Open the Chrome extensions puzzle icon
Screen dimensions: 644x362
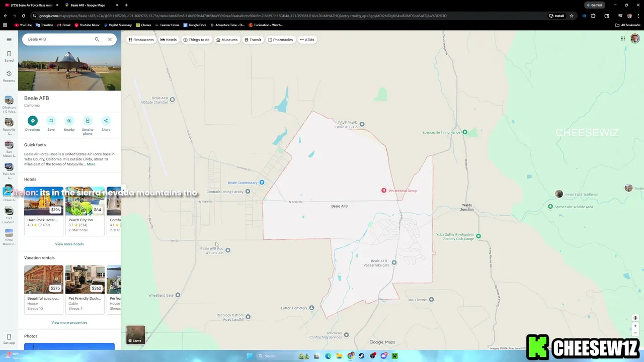(x=593, y=16)
